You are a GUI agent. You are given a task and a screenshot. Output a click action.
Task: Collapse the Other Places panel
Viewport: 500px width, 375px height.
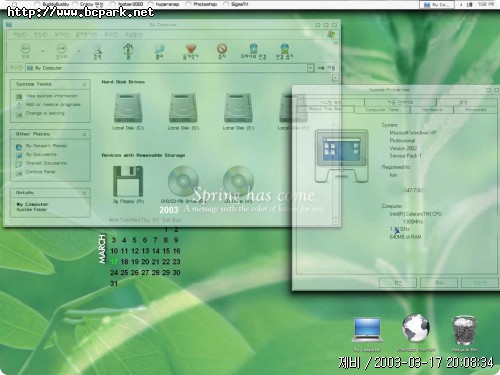(84, 134)
